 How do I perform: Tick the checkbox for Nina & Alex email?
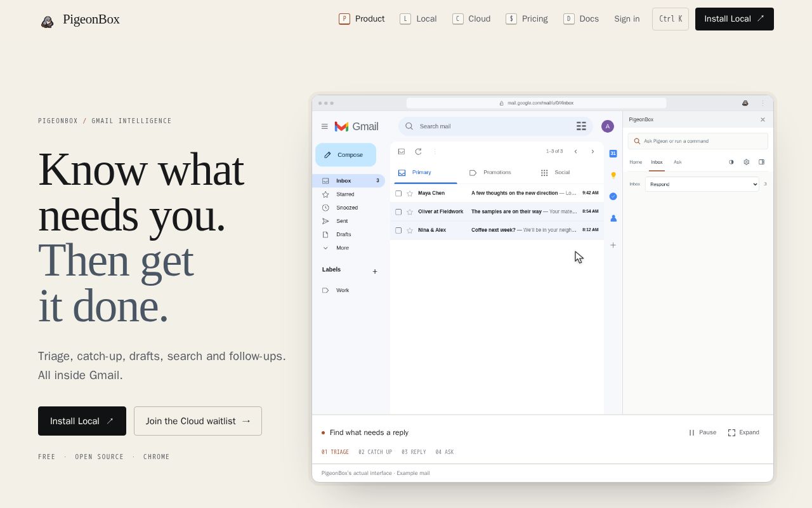[398, 230]
